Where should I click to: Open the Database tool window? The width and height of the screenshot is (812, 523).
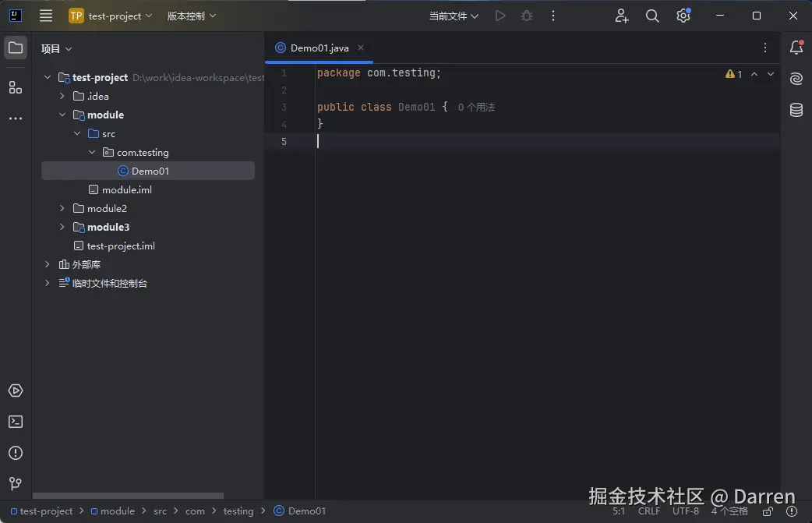(796, 110)
